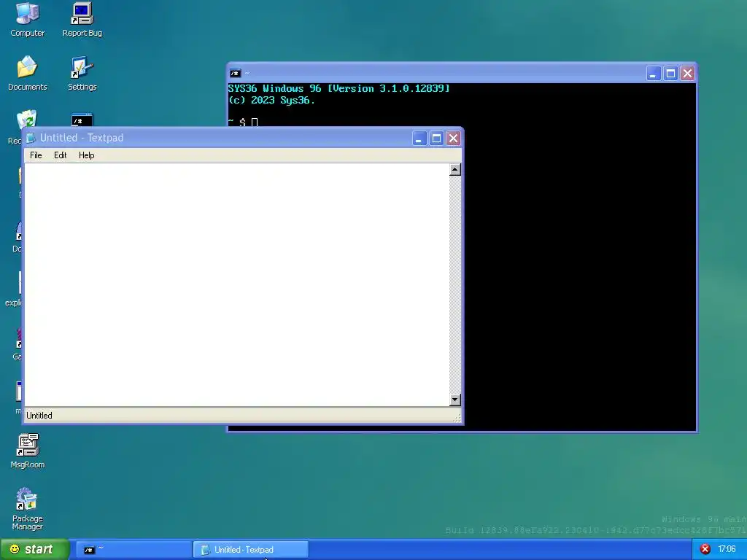Open the Computer desktop icon
The height and width of the screenshot is (560, 747).
coord(27,20)
